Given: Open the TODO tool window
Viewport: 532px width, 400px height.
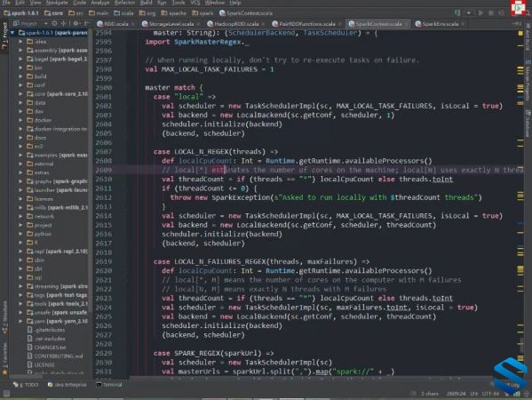Looking at the screenshot, I should click(26, 384).
